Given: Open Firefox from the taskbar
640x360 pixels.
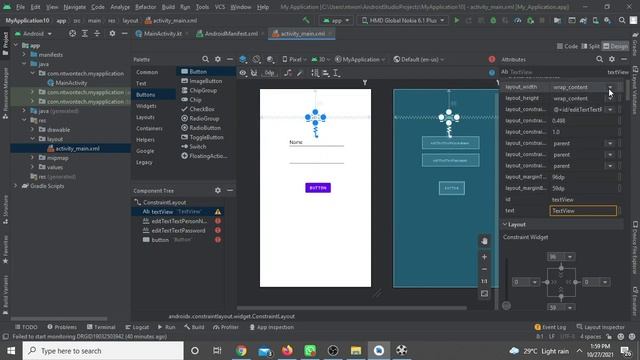Looking at the screenshot, I should click(x=287, y=351).
